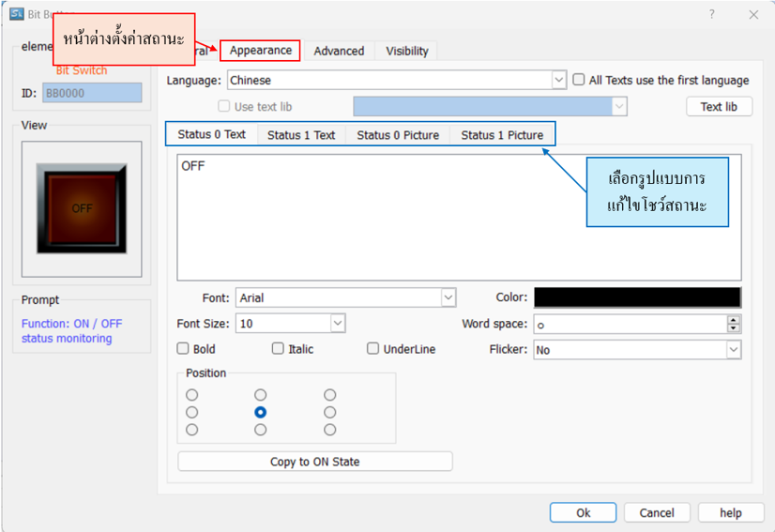Open the Visibility tab

pos(407,51)
